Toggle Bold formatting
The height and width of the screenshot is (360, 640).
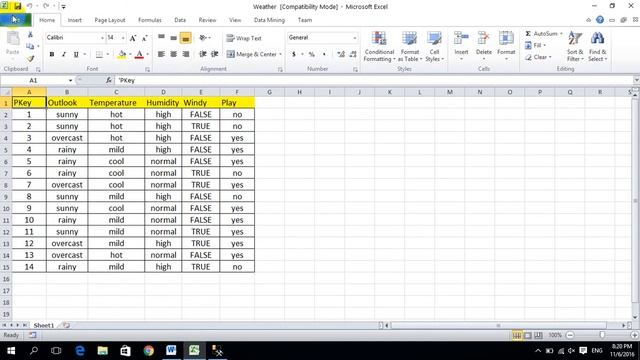52,54
